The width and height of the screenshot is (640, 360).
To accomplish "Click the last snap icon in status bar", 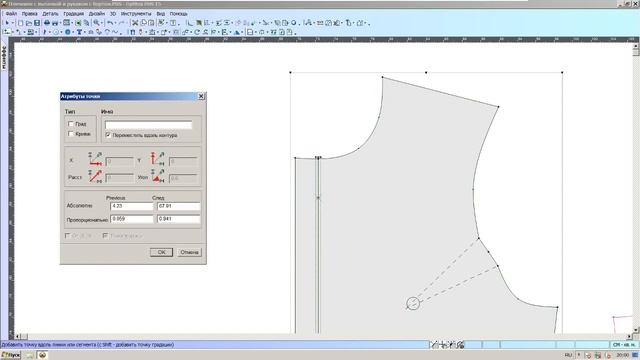I will point(460,345).
